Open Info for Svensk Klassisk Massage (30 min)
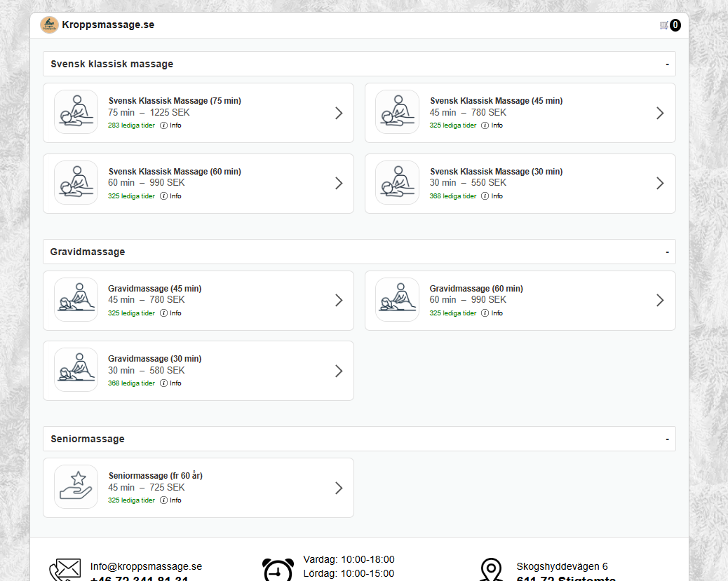Image resolution: width=728 pixels, height=581 pixels. tap(492, 196)
